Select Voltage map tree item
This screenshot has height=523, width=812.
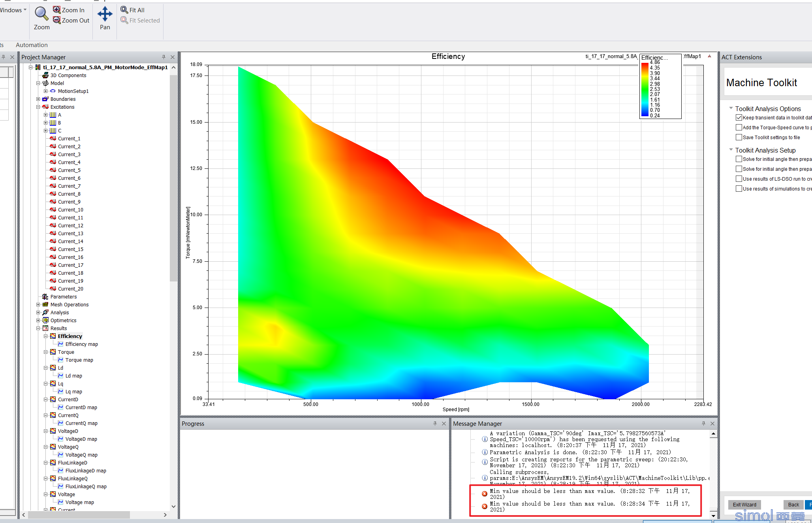(x=80, y=502)
